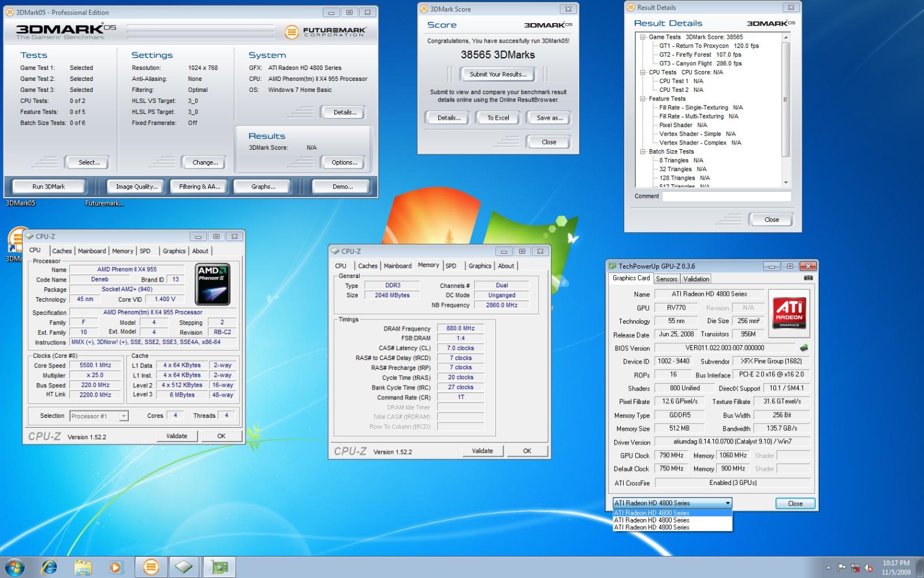The width and height of the screenshot is (924, 578).
Task: Click Submit Your Results... button
Action: pyautogui.click(x=498, y=74)
